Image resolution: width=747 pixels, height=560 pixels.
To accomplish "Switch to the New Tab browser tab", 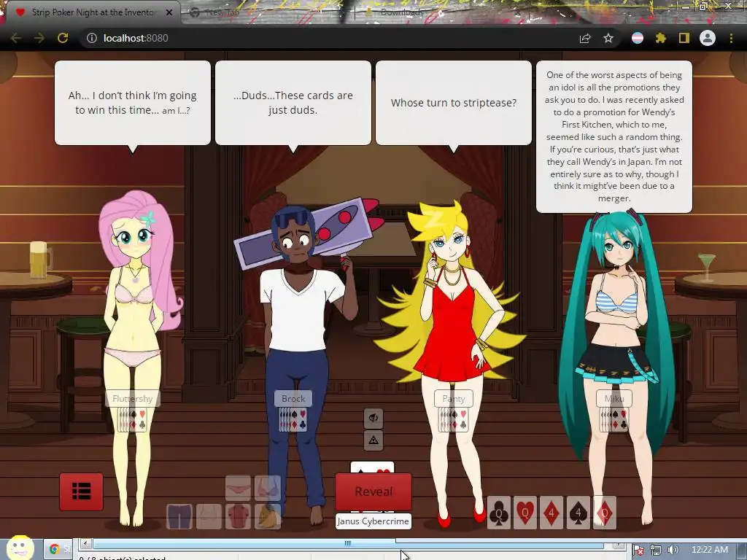I will (x=222, y=12).
